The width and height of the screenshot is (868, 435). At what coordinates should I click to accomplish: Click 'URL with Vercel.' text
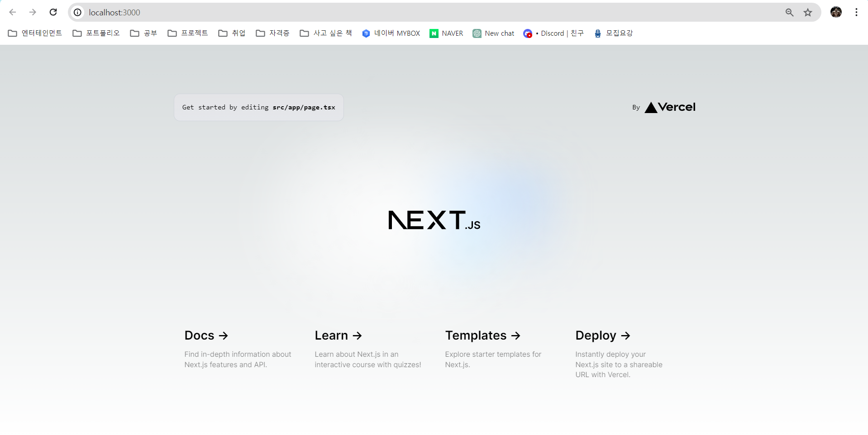pos(603,374)
